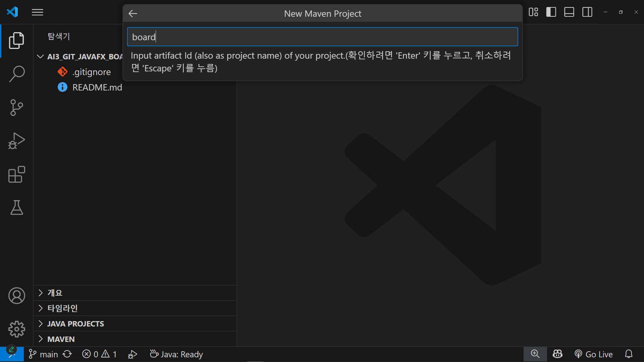Open the Explorer view in activity bar

[16, 41]
